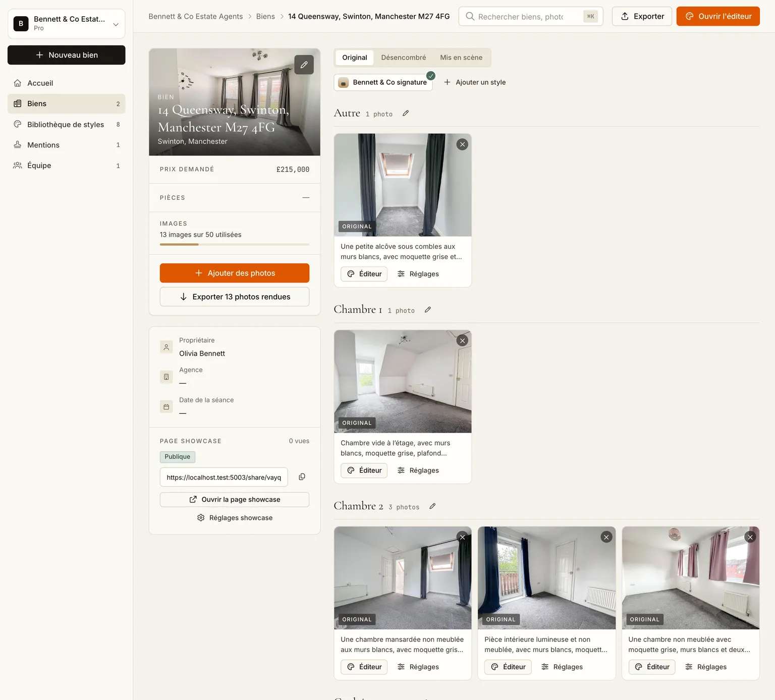Open Réglages for the Chambre 1 photo

coord(418,470)
